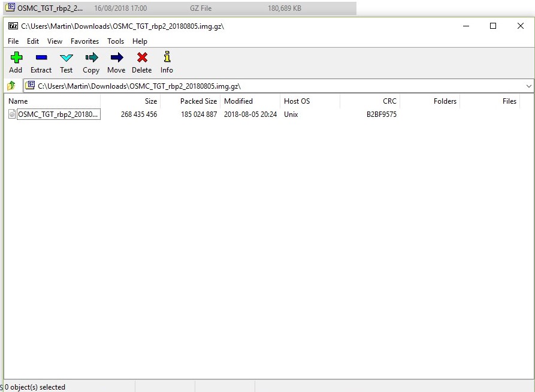Sort by the Host OS column header
This screenshot has height=392, width=535.
[310, 101]
